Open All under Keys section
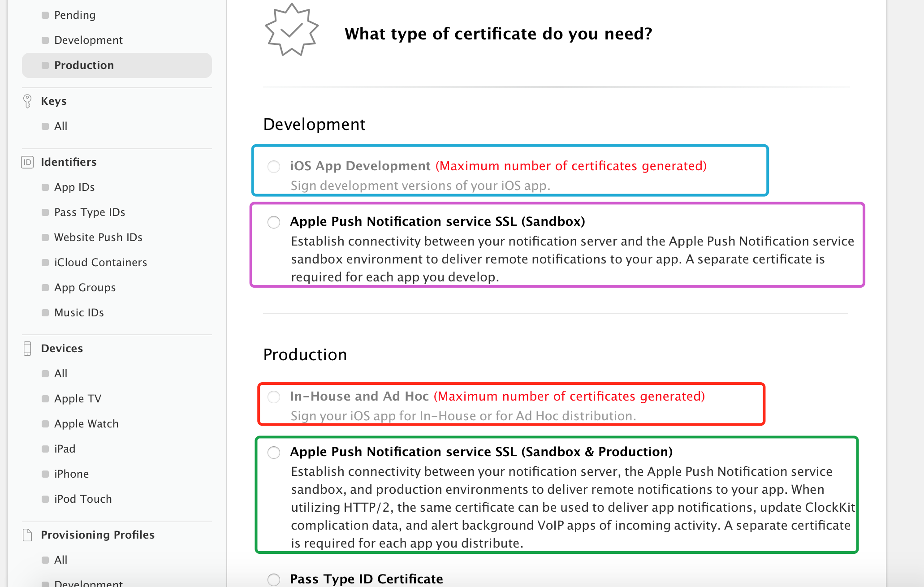924x587 pixels. (x=60, y=126)
